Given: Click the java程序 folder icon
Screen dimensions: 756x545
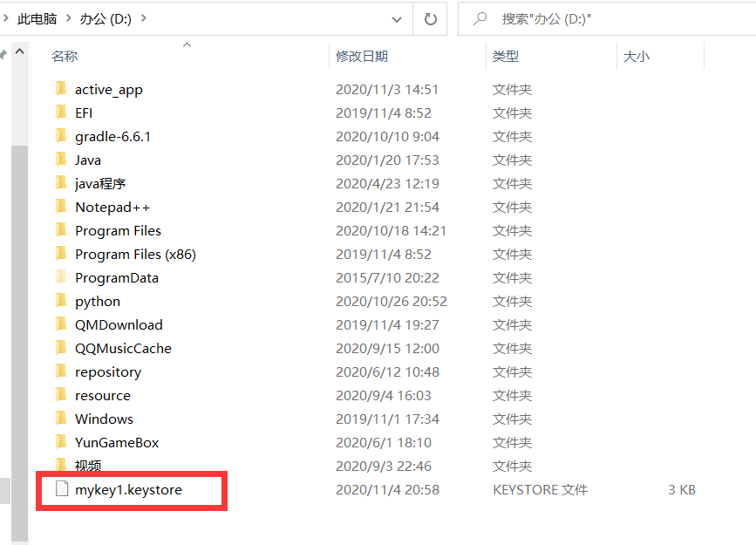Looking at the screenshot, I should click(x=61, y=183).
